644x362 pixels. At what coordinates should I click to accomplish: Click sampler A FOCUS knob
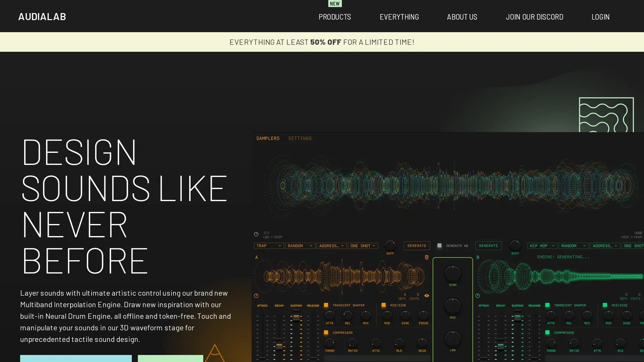click(x=423, y=315)
